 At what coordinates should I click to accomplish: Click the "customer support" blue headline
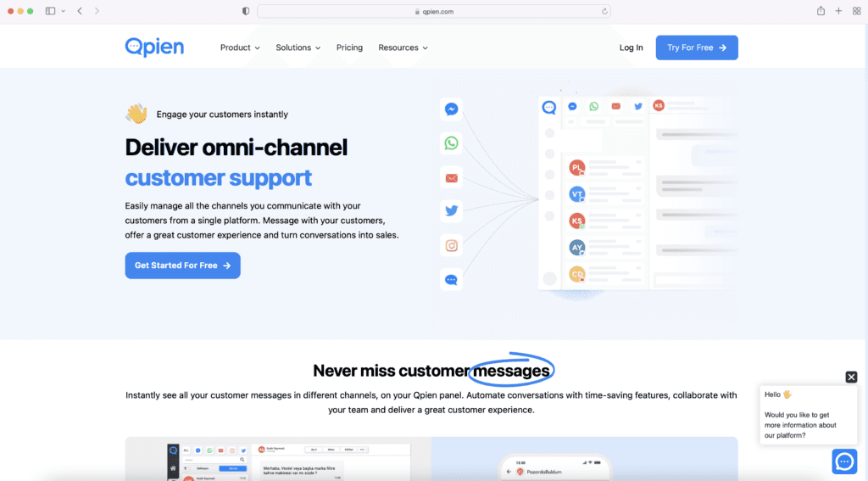coord(218,178)
